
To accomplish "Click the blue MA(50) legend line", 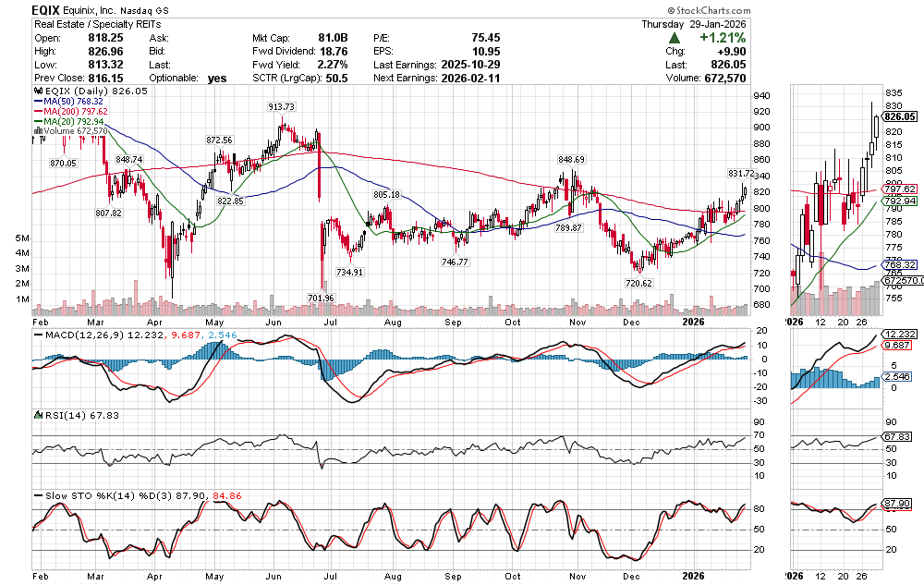I will pyautogui.click(x=36, y=102).
